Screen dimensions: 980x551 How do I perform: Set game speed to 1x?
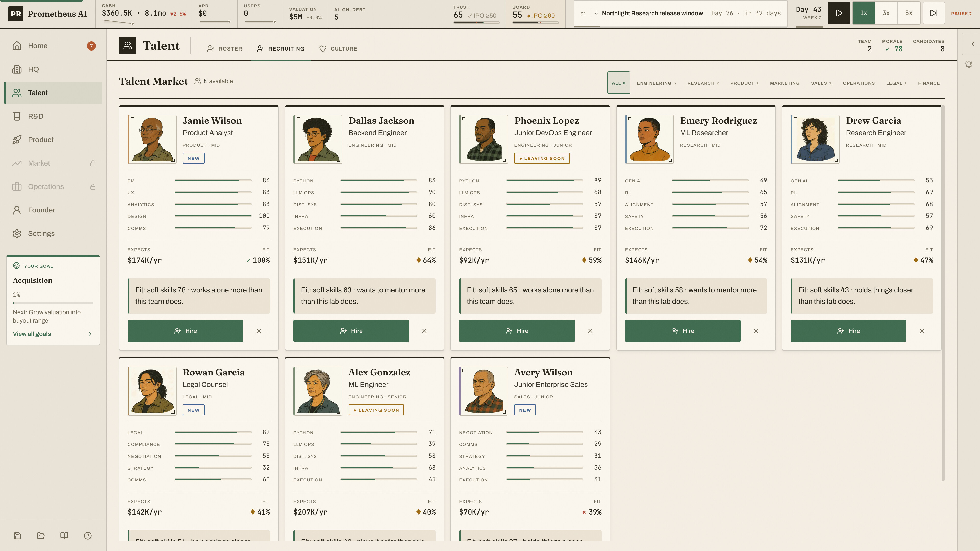864,13
